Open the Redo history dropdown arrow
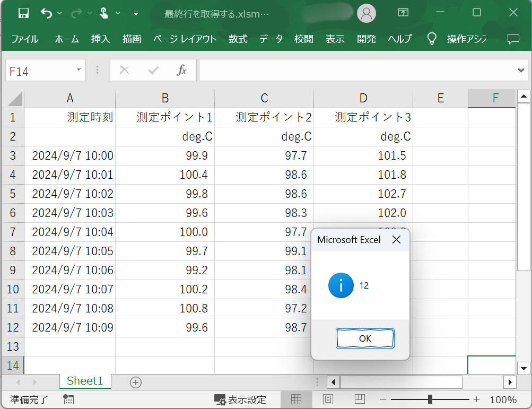 pos(90,13)
